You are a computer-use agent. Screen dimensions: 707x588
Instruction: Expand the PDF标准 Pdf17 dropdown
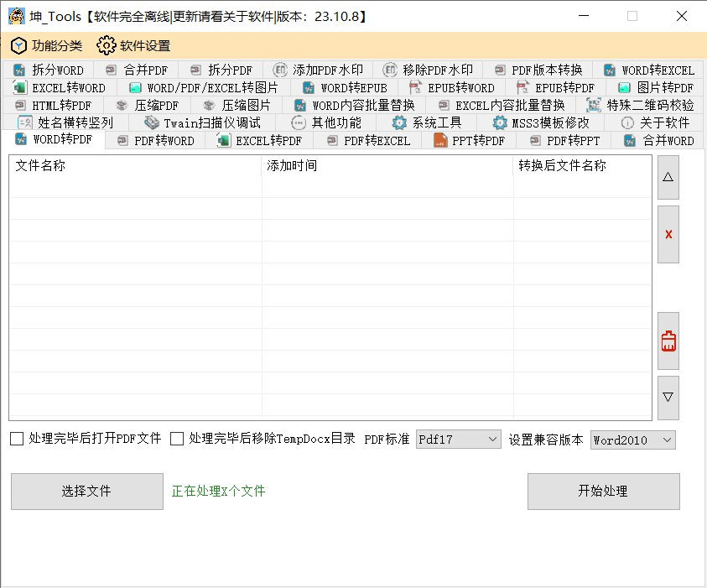point(458,440)
